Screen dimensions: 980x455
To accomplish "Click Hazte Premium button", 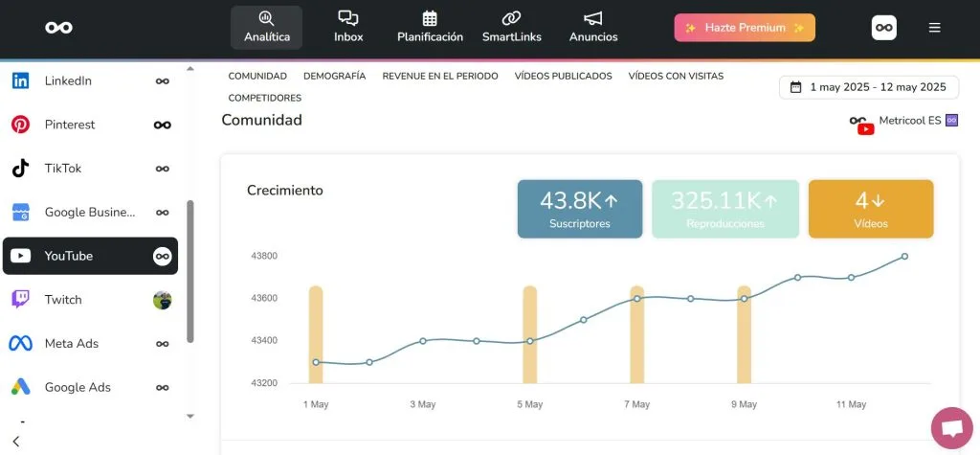I will pyautogui.click(x=744, y=28).
